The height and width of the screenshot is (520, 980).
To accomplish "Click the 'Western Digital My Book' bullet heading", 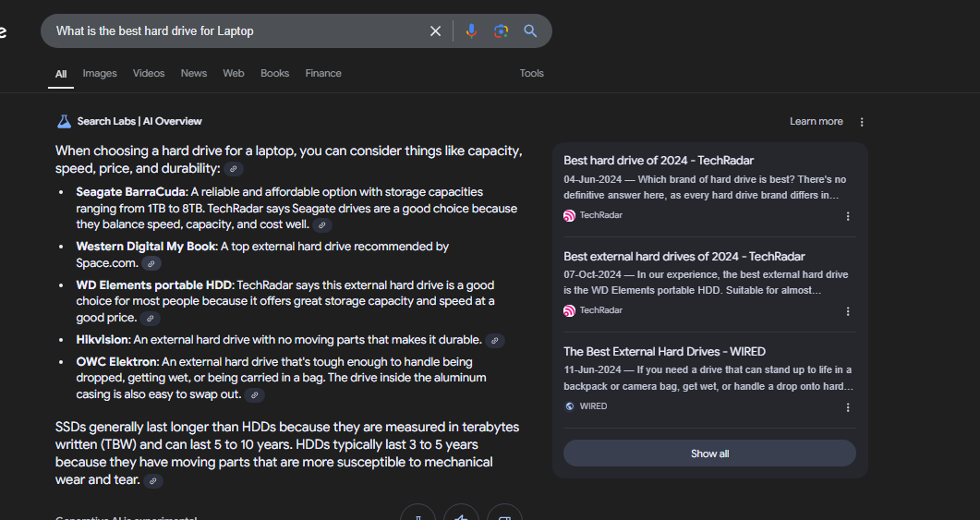I will 146,247.
